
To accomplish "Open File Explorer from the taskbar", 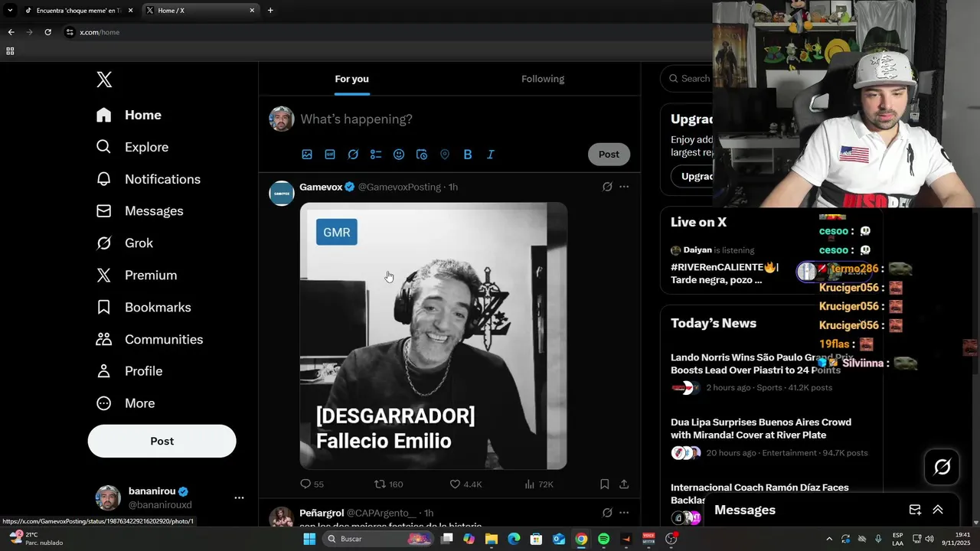I will (491, 539).
